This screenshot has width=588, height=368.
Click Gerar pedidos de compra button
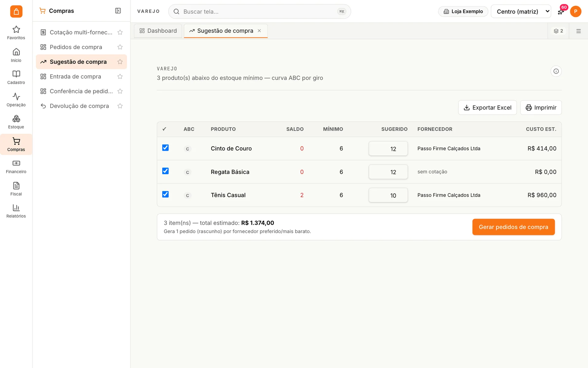pos(513,227)
